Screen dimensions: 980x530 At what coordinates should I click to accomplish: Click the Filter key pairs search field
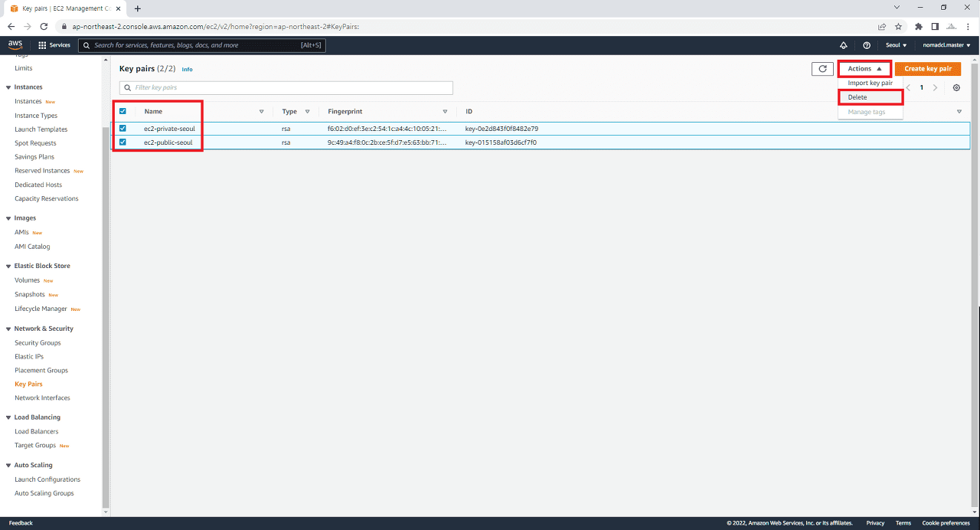point(286,88)
